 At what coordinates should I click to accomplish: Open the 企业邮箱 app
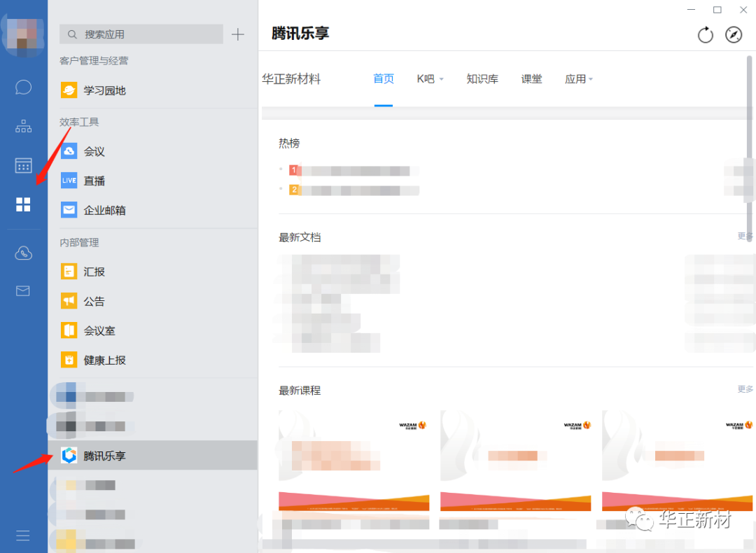tap(153, 210)
